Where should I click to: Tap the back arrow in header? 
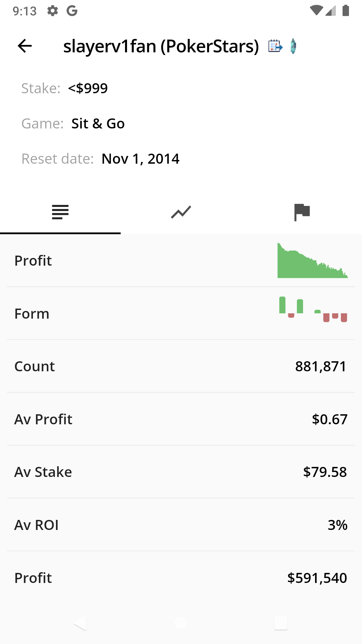point(24,46)
